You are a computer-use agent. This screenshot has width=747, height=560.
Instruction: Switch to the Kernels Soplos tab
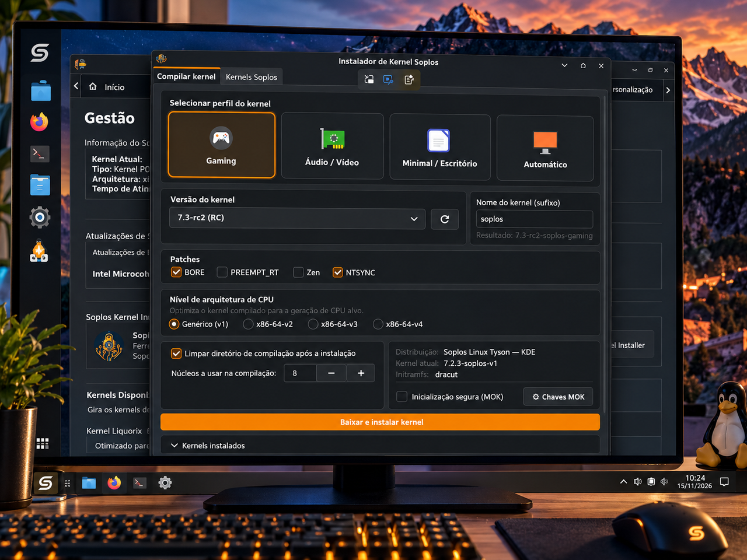click(x=252, y=77)
